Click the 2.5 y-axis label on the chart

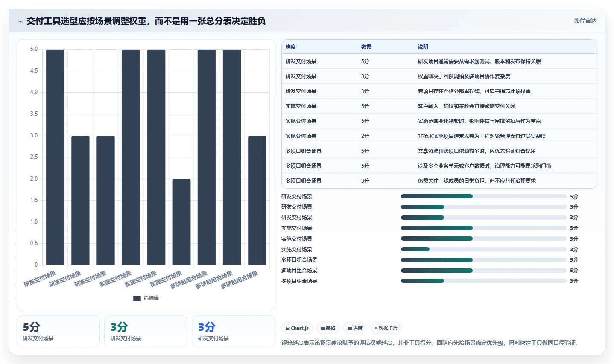(34, 157)
